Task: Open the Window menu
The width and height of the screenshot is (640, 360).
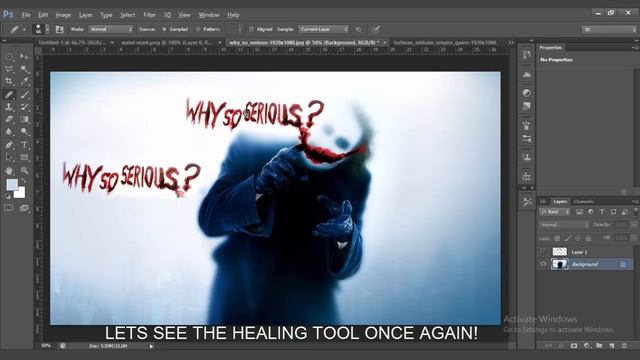Action: (209, 15)
